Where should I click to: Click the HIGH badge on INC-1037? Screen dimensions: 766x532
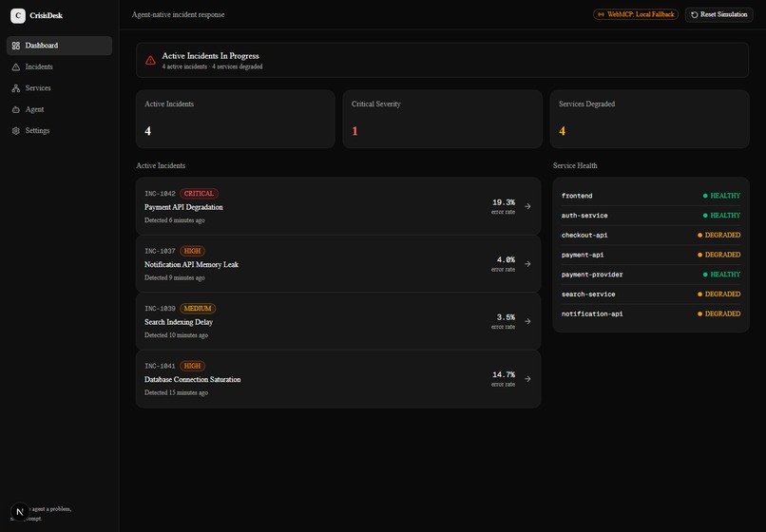(192, 251)
